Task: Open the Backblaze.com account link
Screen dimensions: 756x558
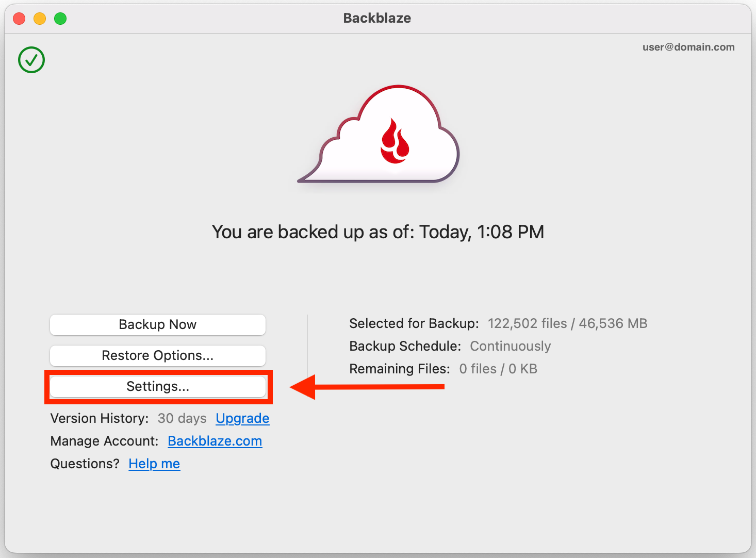Action: point(215,441)
